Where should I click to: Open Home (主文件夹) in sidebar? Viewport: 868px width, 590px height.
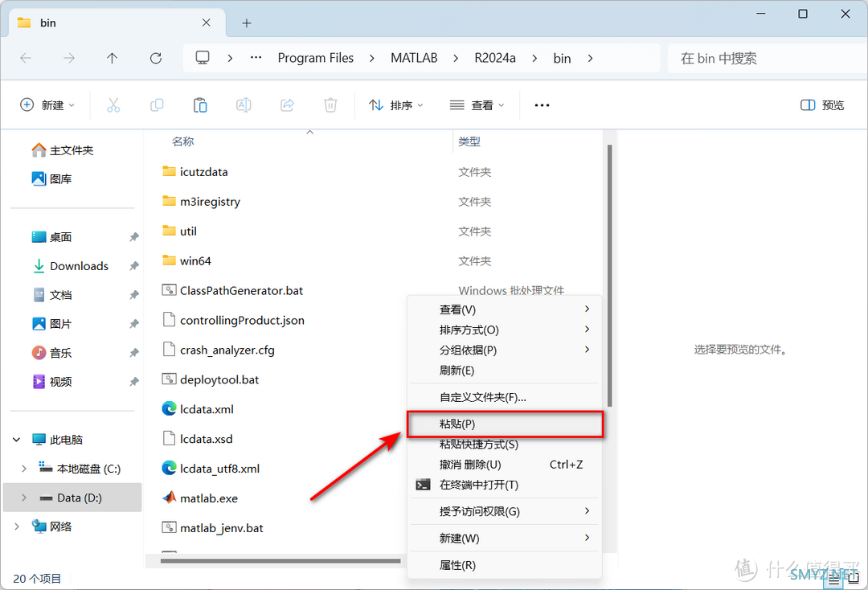(63, 150)
